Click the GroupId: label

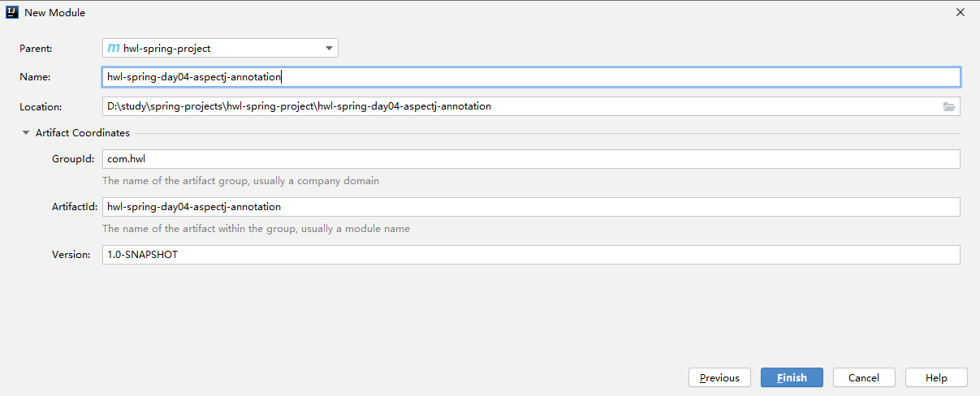click(74, 159)
